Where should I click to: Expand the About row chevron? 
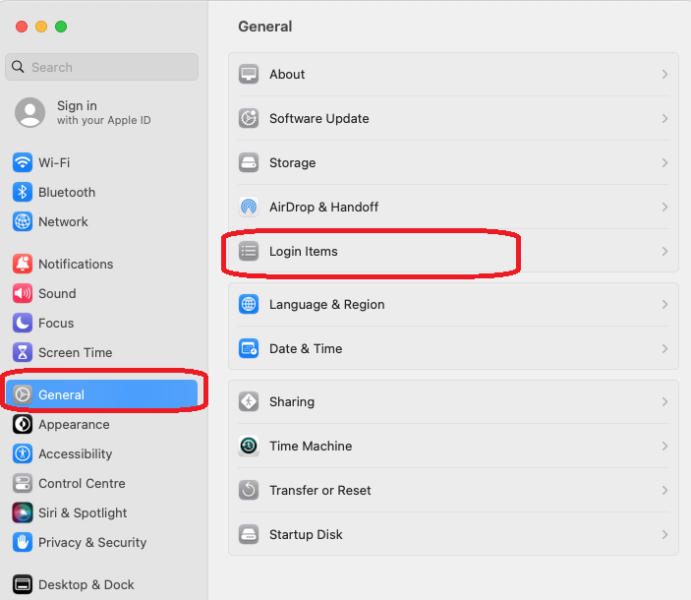665,74
